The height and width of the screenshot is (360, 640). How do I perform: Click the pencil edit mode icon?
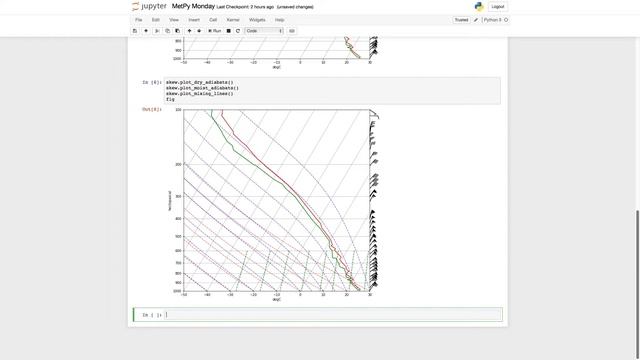coord(476,20)
